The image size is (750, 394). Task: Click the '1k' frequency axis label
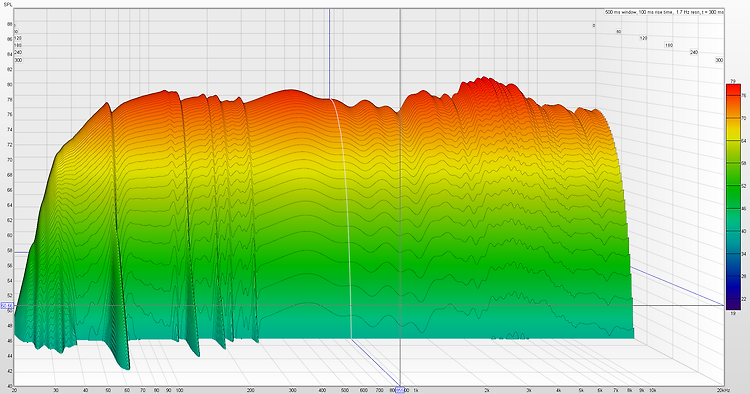click(416, 390)
